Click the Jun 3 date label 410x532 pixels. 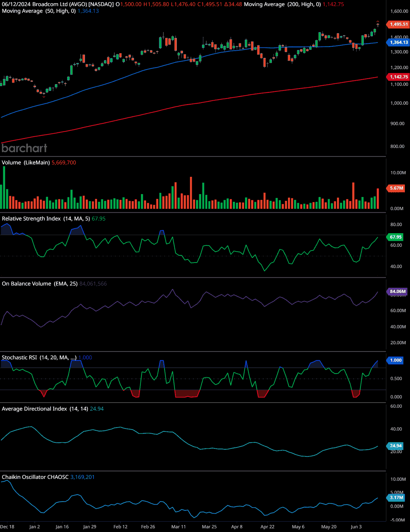[x=356, y=527]
